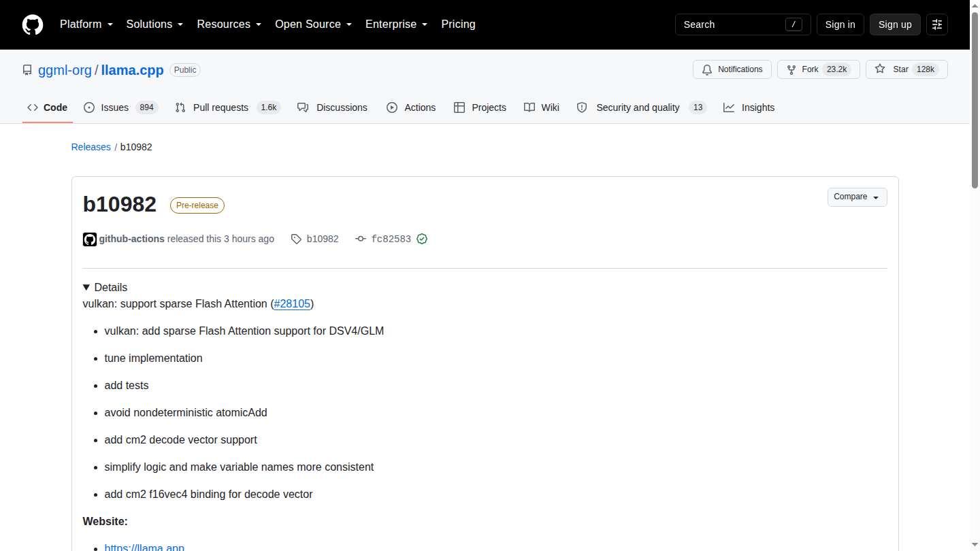Select the Security shield icon
The image size is (980, 551).
point(582,107)
